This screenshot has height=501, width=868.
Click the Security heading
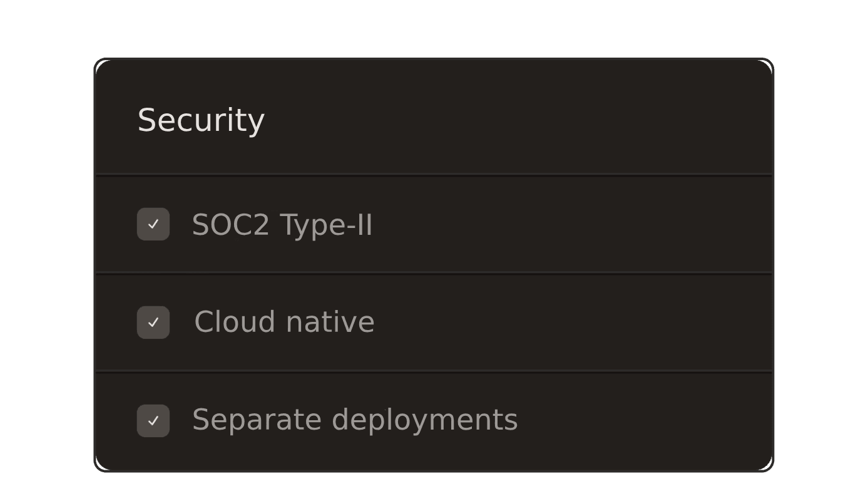pos(201,120)
